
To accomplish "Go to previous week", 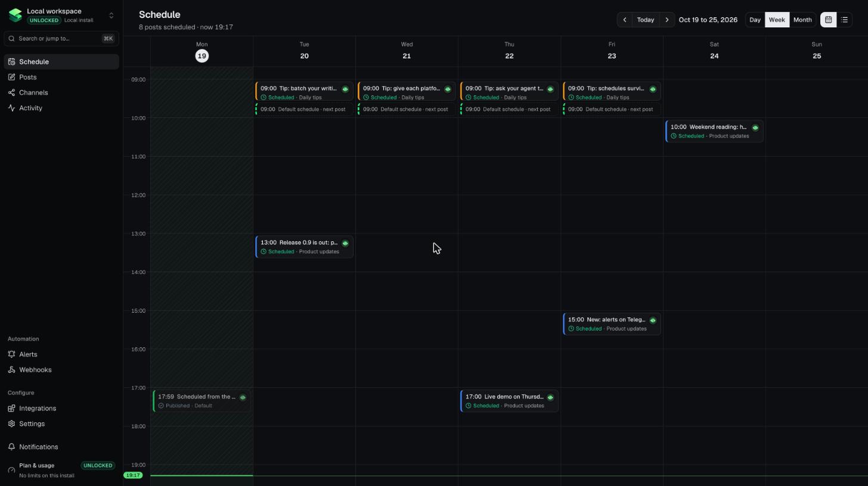I will pos(625,20).
